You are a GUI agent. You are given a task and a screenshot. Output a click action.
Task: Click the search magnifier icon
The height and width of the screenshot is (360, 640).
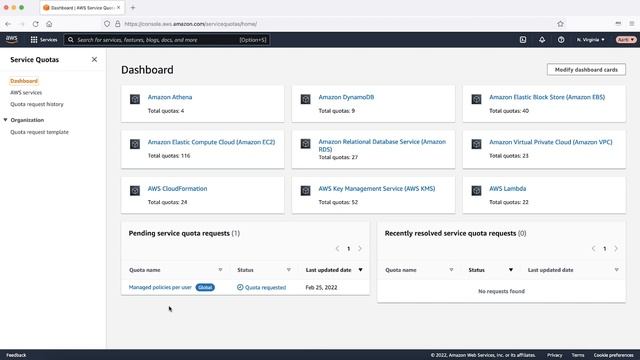point(71,40)
